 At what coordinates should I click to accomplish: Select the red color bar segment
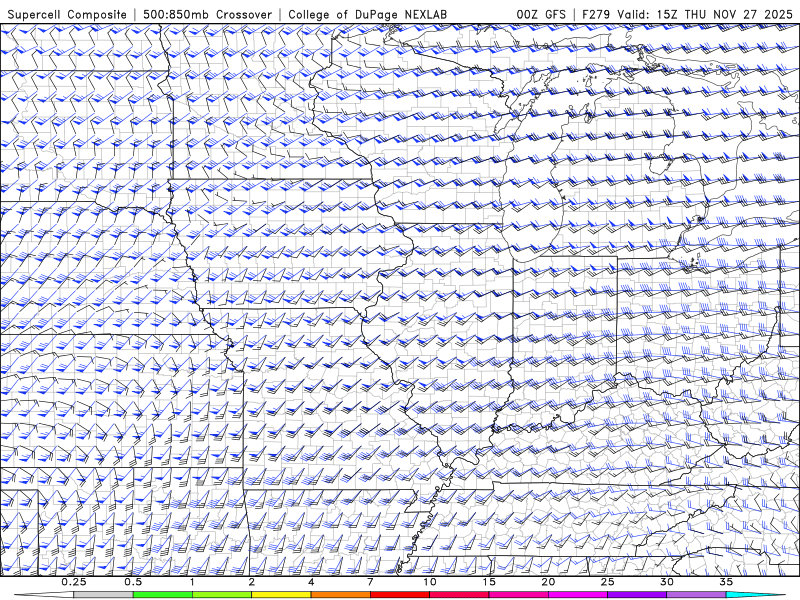(x=399, y=595)
